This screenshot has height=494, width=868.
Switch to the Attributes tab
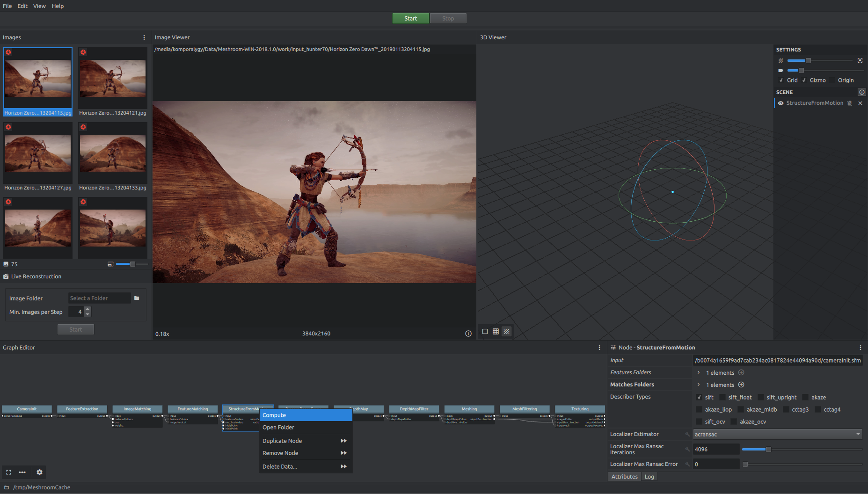coord(624,477)
